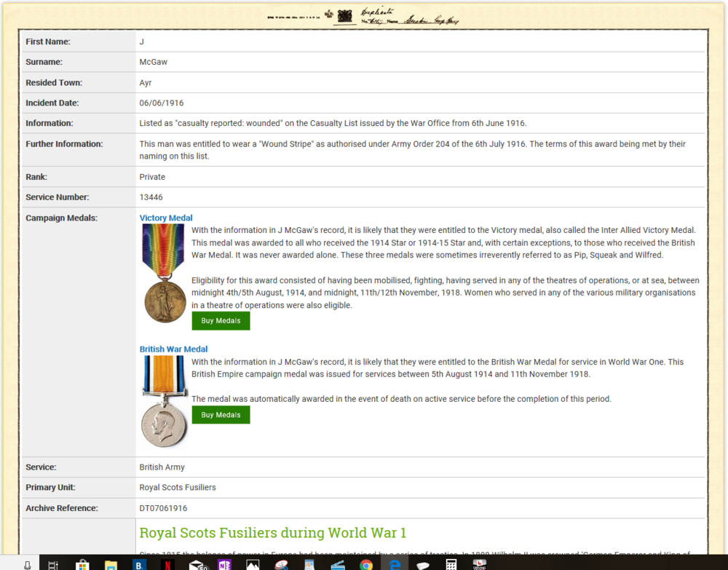Launch Google Chrome from taskbar

point(366,564)
